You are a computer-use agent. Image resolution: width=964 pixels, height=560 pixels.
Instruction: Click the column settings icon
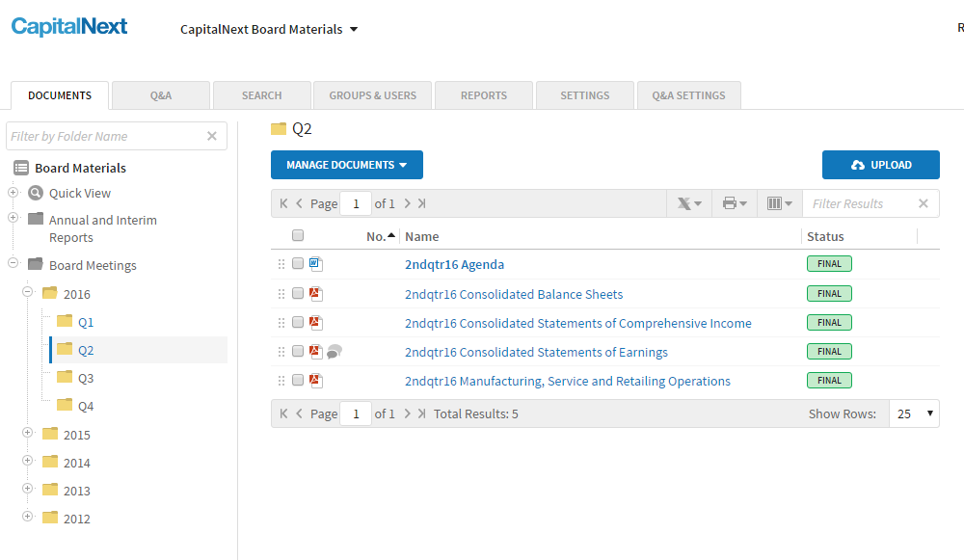778,203
